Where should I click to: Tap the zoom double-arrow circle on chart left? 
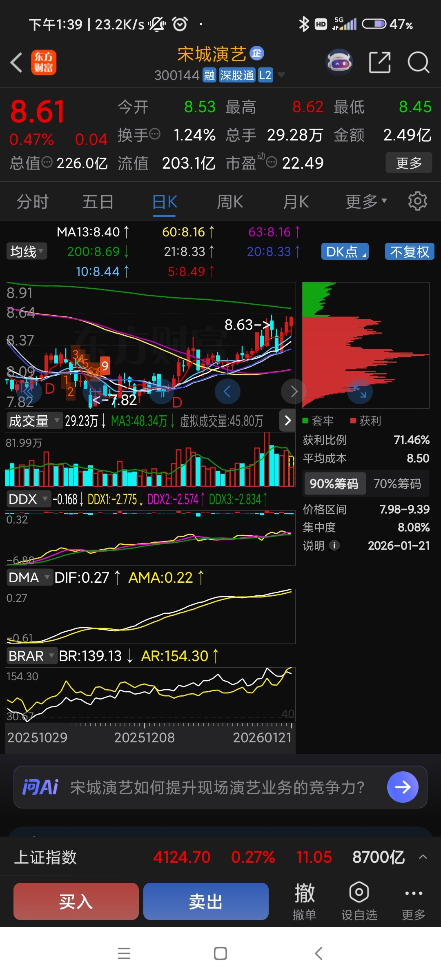point(29,392)
